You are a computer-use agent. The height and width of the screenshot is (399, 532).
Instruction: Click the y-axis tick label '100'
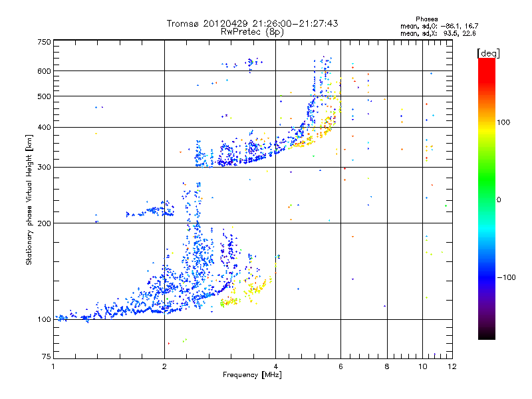coord(44,320)
